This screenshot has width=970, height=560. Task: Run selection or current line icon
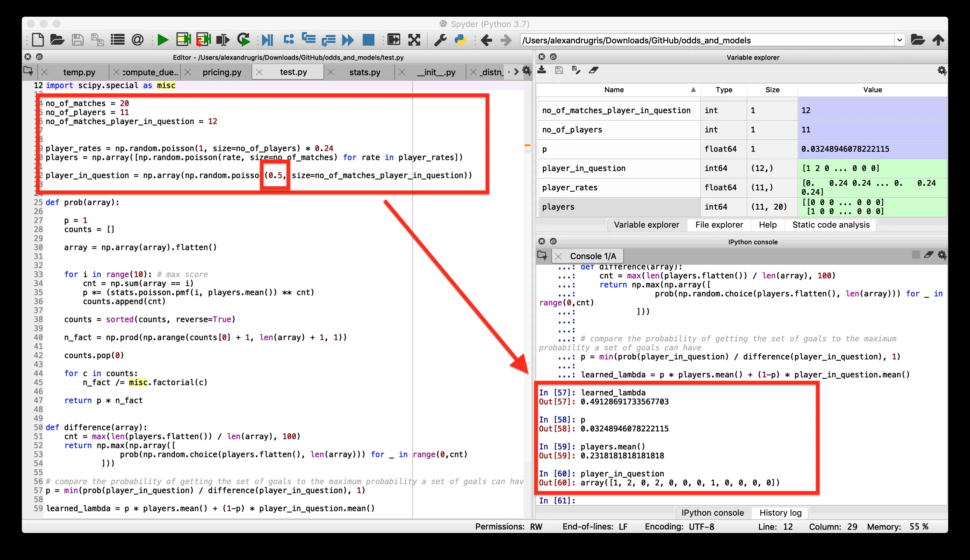(x=223, y=40)
